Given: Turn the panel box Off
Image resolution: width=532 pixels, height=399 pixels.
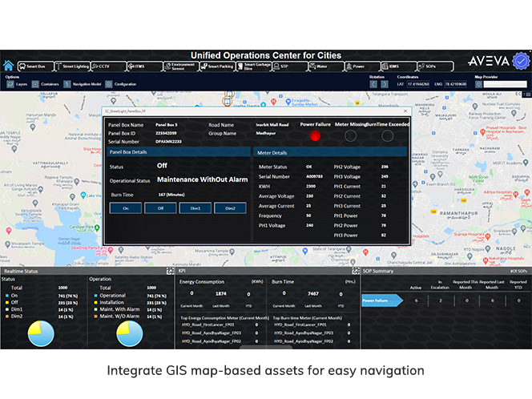Looking at the screenshot, I should 160,208.
